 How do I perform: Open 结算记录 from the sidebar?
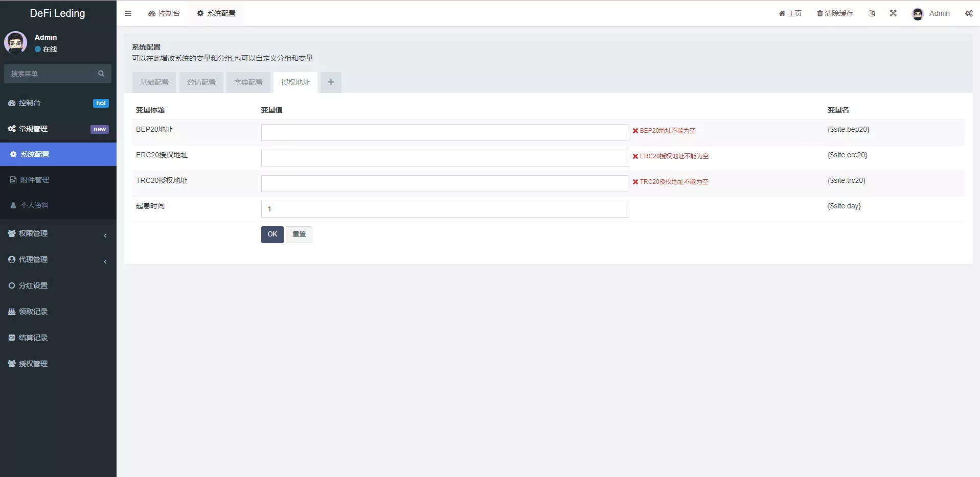pyautogui.click(x=33, y=337)
